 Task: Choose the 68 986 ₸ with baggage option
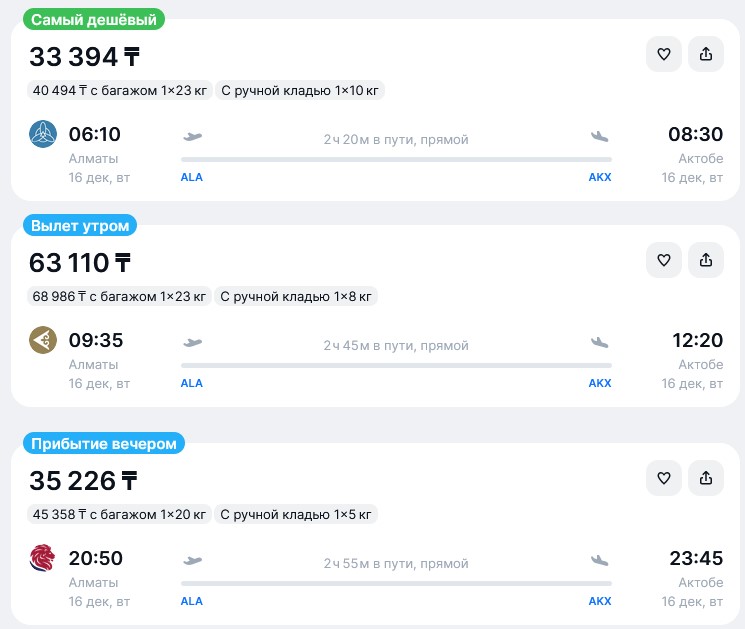120,296
